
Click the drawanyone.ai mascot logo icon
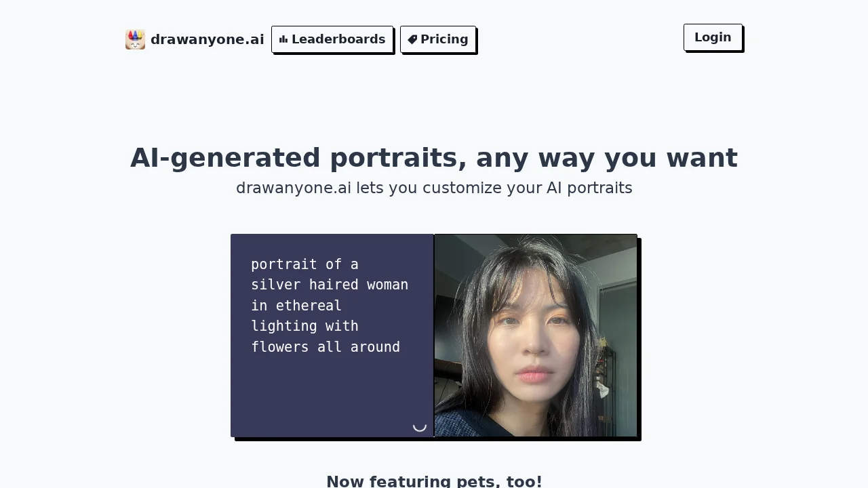(x=135, y=39)
